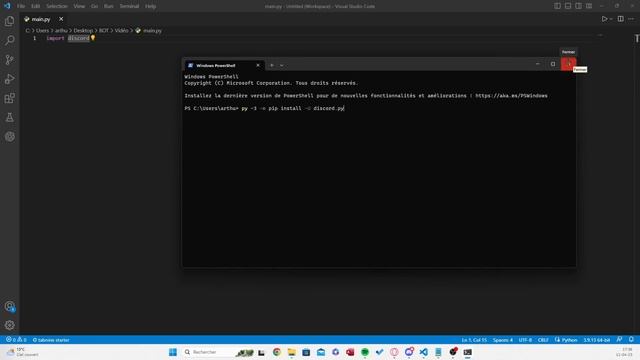Viewport: 640px width, 360px height.
Task: Open the Customize Layout icon
Action: click(589, 6)
